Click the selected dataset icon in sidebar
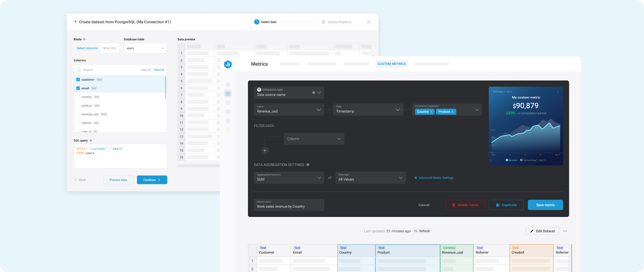644x272 pixels. [228, 93]
